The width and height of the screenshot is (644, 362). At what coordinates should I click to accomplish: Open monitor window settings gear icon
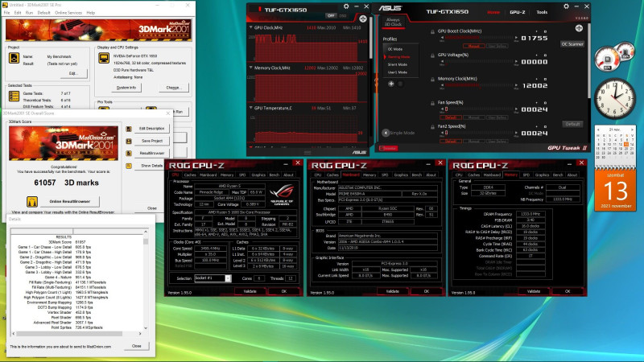pyautogui.click(x=346, y=6)
